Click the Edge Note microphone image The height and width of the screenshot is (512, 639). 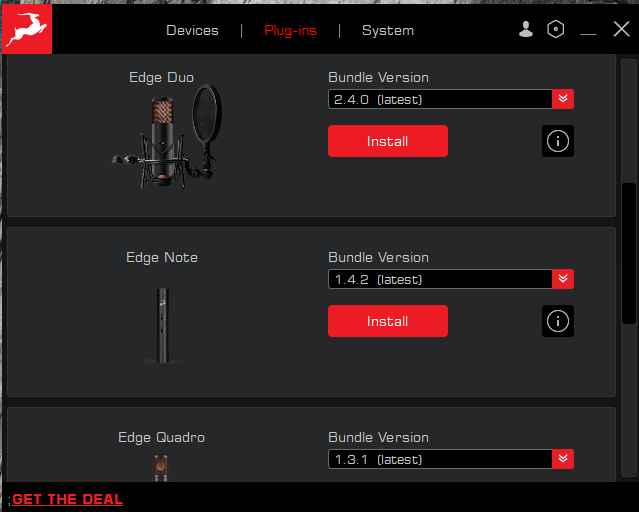pos(163,325)
